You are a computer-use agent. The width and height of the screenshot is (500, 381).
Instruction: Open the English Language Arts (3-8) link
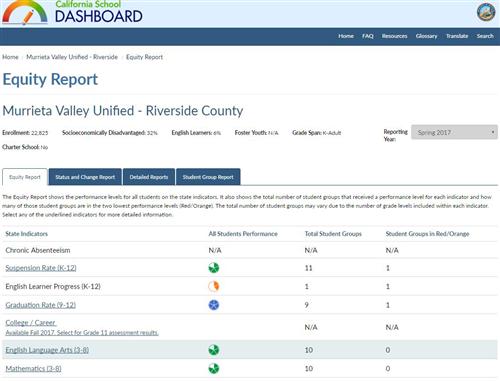pos(47,350)
